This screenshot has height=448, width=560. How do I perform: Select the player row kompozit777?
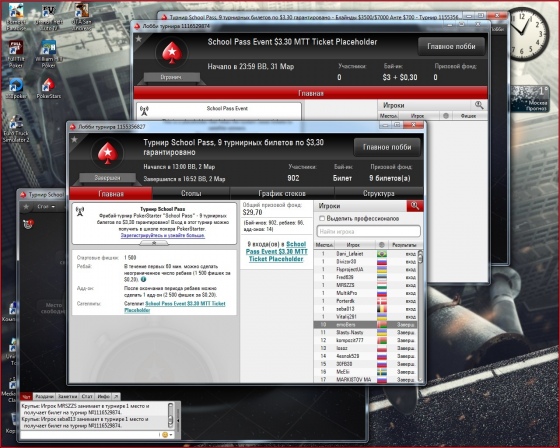365,340
